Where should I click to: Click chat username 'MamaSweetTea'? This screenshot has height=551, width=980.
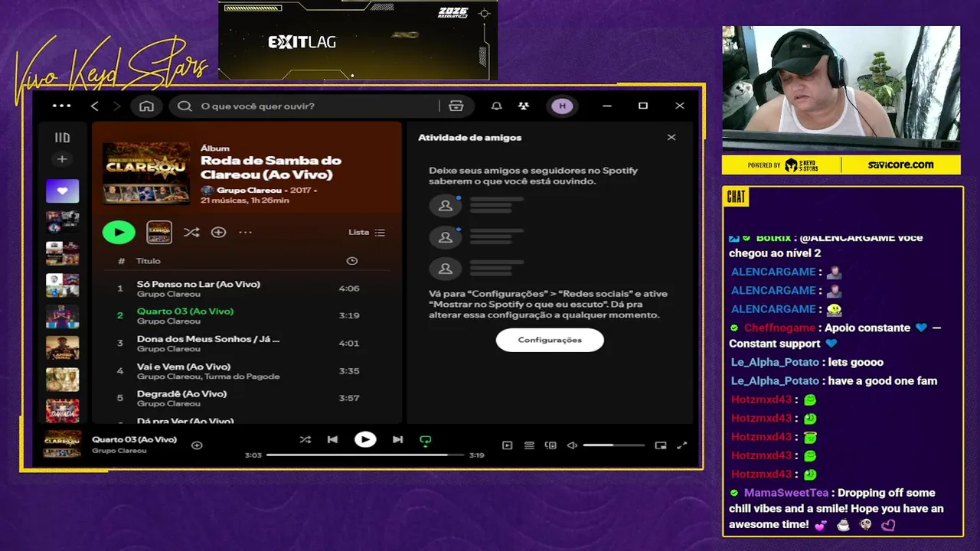pyautogui.click(x=786, y=493)
